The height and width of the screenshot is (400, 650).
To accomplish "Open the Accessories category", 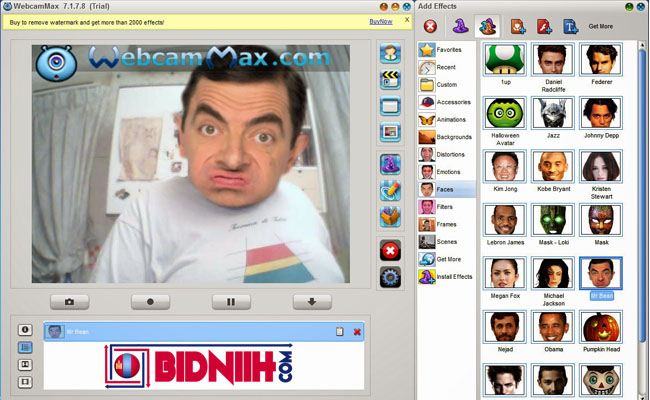I will click(x=446, y=102).
